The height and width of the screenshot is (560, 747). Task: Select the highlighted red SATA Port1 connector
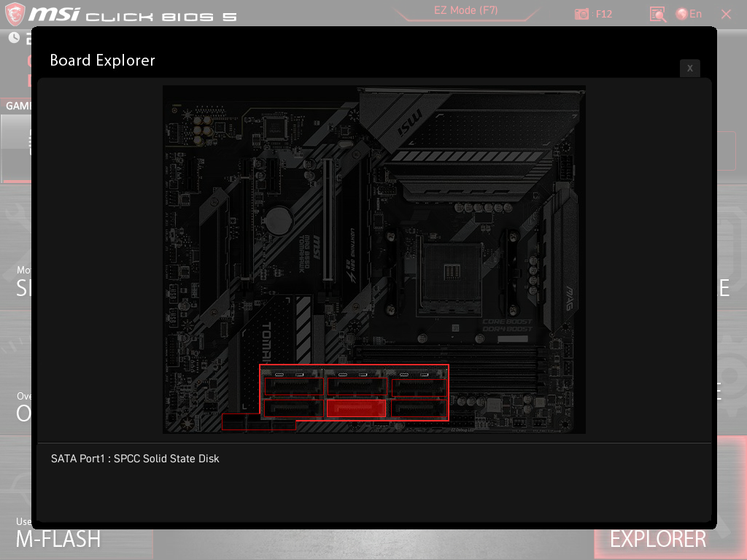tap(356, 408)
